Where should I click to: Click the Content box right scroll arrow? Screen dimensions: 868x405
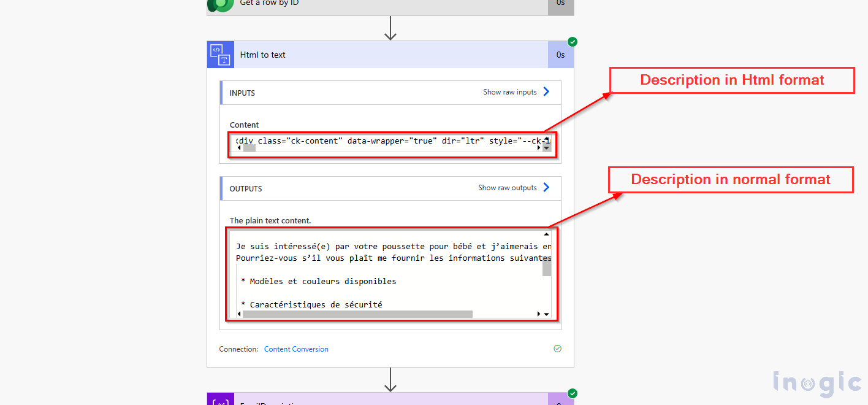pyautogui.click(x=539, y=148)
